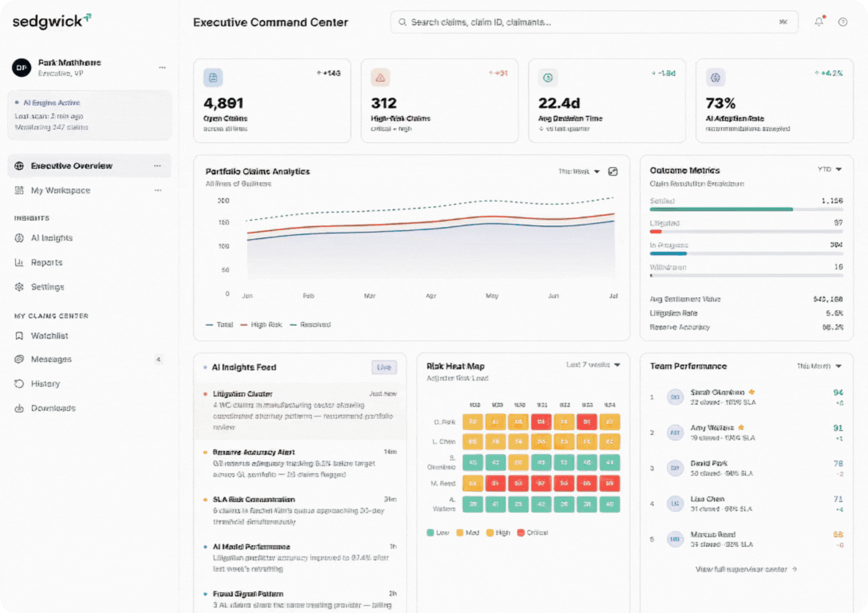Click the notification bell icon
Viewport: 868px width, 613px height.
(x=819, y=21)
